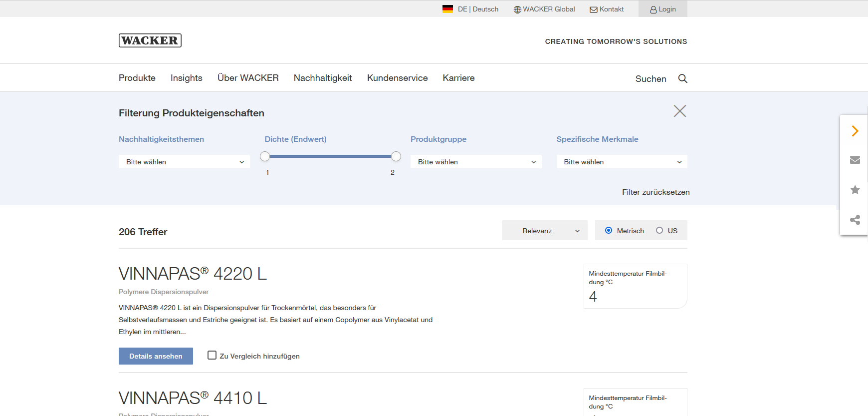The width and height of the screenshot is (868, 416).
Task: Open the Relevanz sort dropdown
Action: pyautogui.click(x=545, y=230)
